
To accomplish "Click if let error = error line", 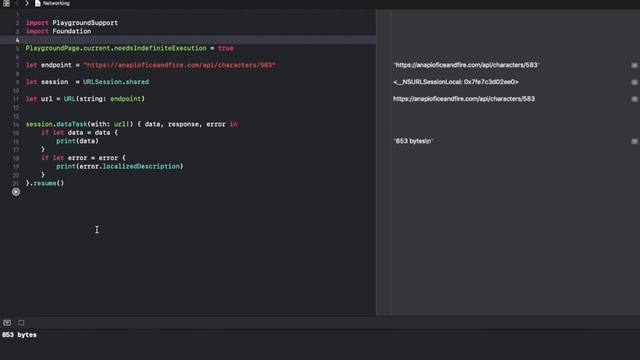I will [x=83, y=158].
